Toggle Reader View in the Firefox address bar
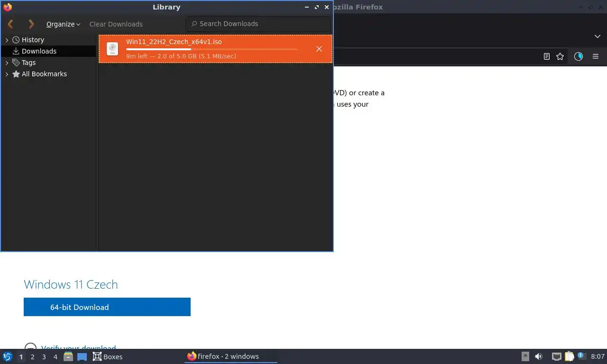This screenshot has width=607, height=364. (x=547, y=56)
